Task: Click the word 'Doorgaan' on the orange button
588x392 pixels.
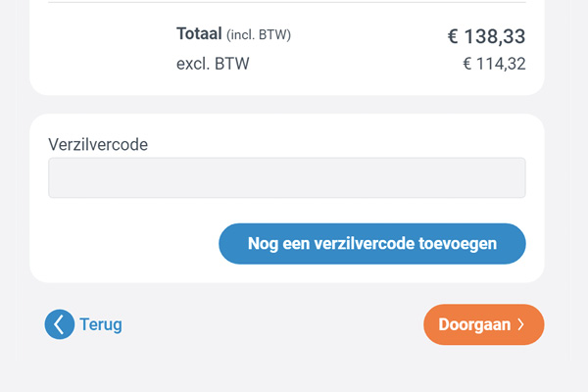Action: pos(474,324)
